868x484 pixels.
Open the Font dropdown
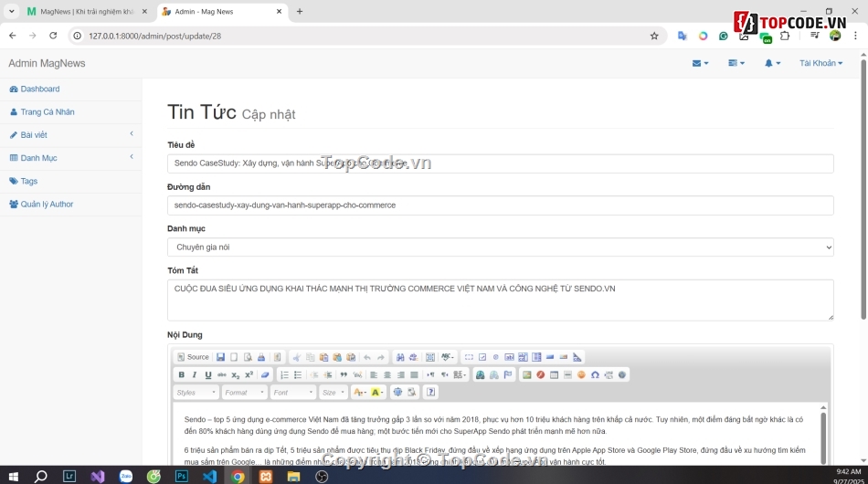[293, 392]
